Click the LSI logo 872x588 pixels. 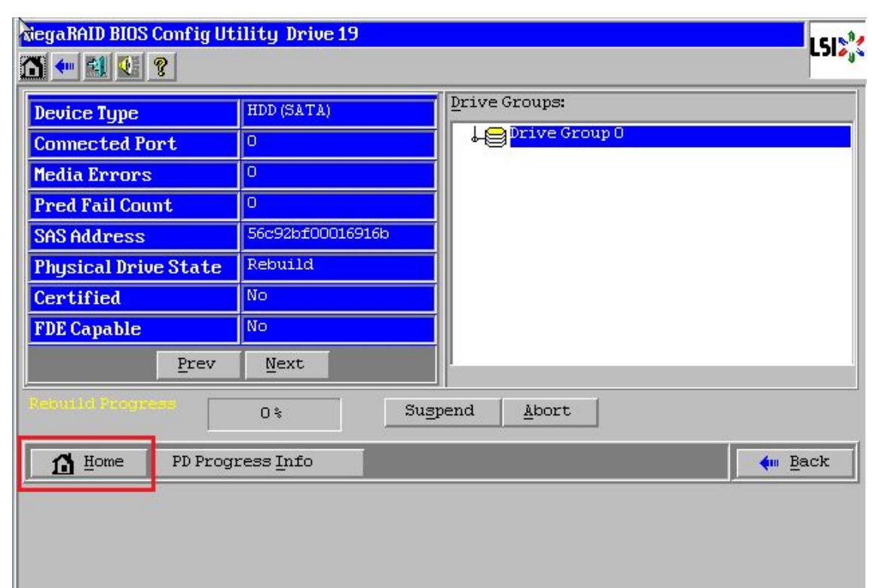[x=837, y=48]
